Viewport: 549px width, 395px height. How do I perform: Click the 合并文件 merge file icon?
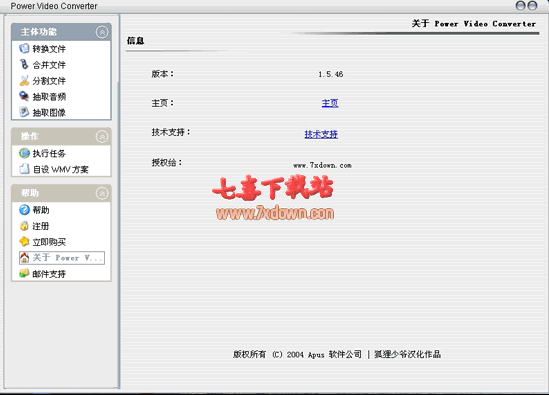(24, 64)
